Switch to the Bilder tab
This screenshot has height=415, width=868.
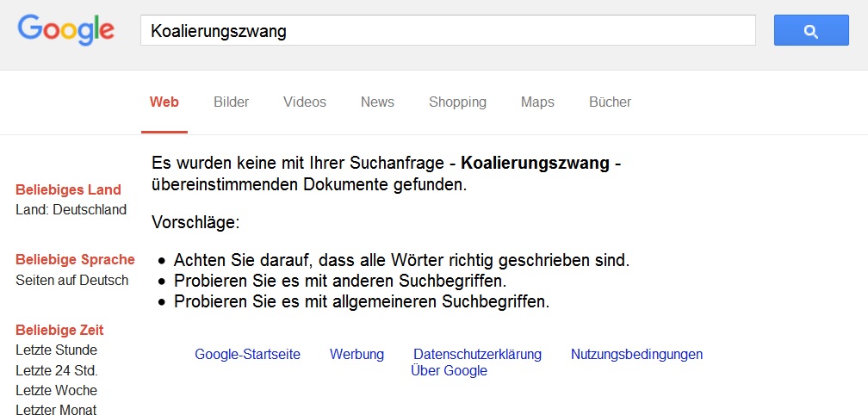click(232, 102)
